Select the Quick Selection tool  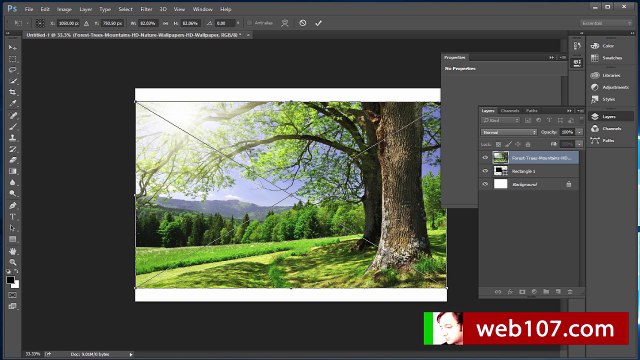pos(13,81)
